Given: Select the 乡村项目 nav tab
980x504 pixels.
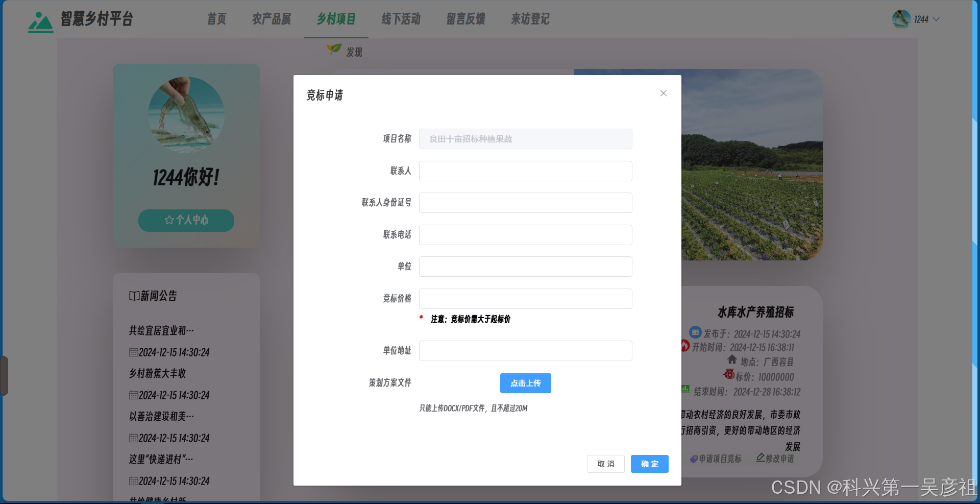Looking at the screenshot, I should pyautogui.click(x=336, y=19).
